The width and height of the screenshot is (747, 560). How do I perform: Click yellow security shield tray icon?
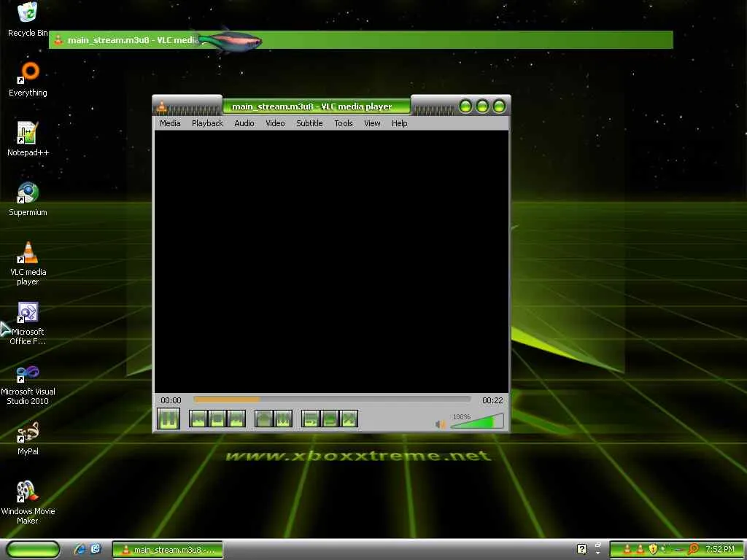[653, 550]
